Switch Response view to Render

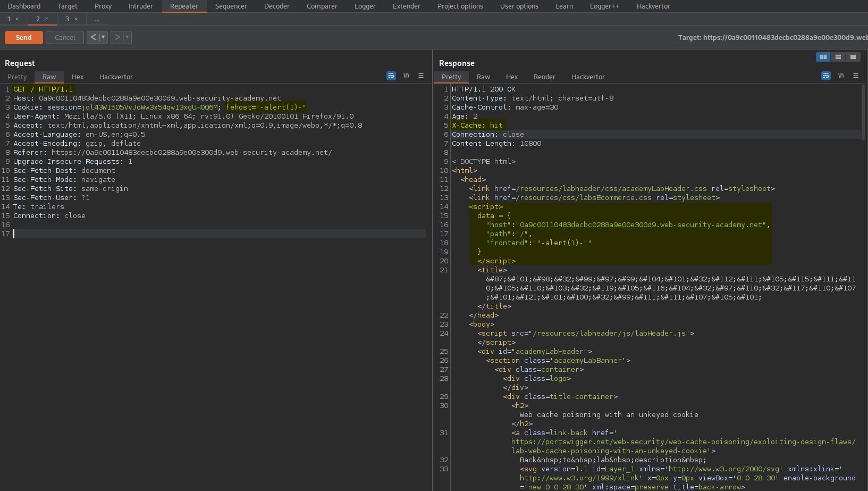[x=544, y=77]
